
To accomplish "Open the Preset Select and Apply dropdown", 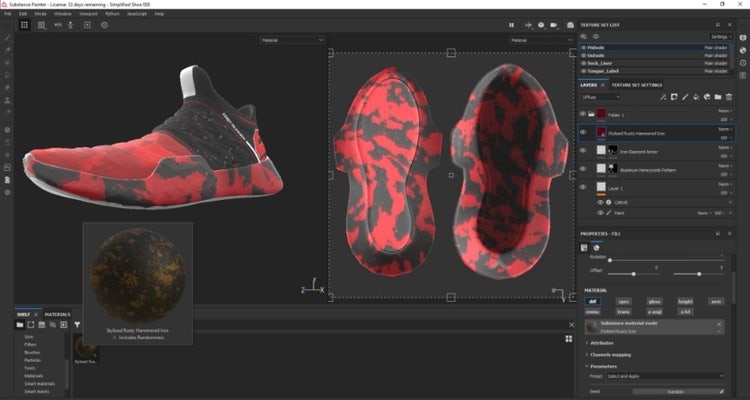I will pyautogui.click(x=664, y=376).
